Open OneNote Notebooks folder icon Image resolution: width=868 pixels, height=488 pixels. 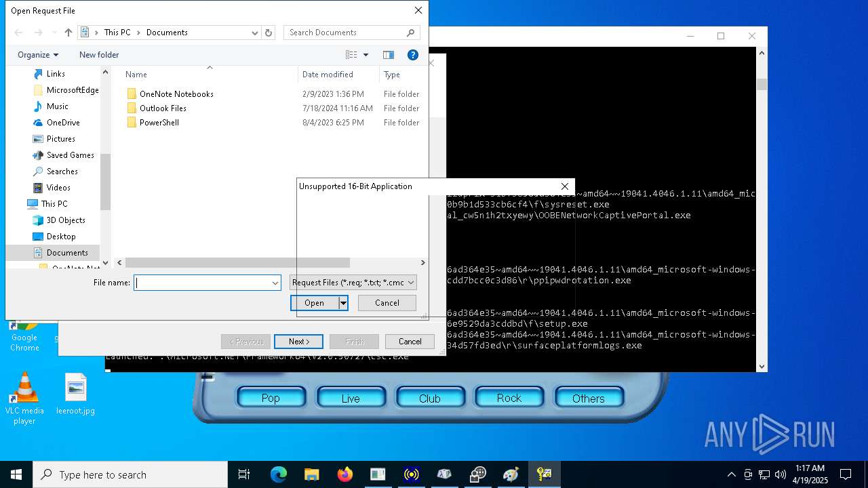point(132,94)
